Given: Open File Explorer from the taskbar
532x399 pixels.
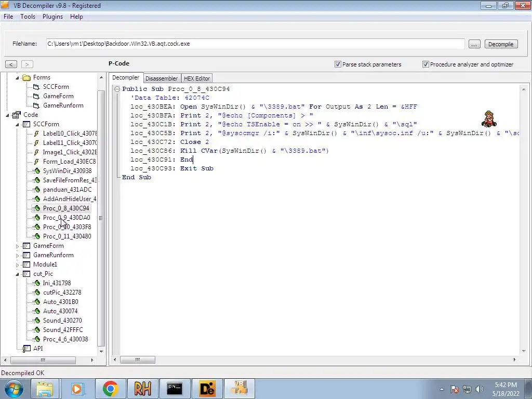Looking at the screenshot, I should coord(45,389).
